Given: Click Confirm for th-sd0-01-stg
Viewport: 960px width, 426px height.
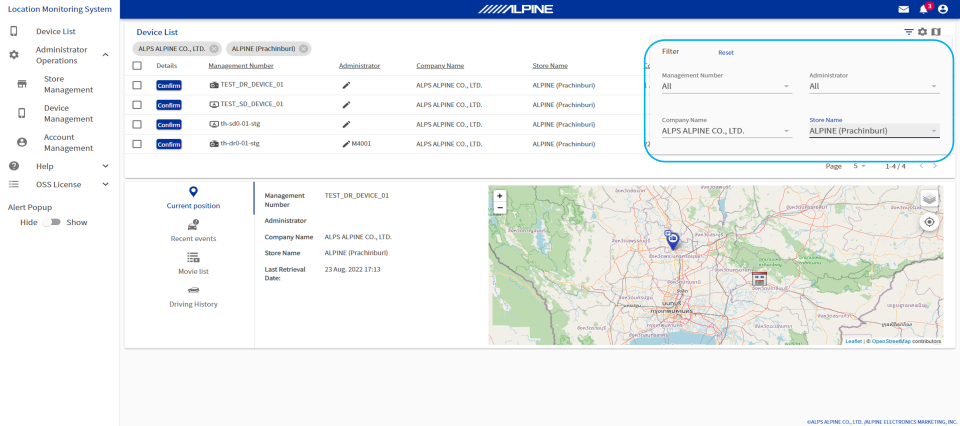Looking at the screenshot, I should pyautogui.click(x=168, y=125).
